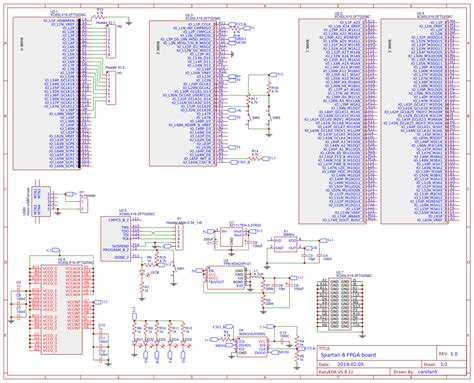Image resolution: width=474 pixels, height=383 pixels.
Task: Select the U2.3 bank 2 FPGA block
Action: tap(182, 93)
